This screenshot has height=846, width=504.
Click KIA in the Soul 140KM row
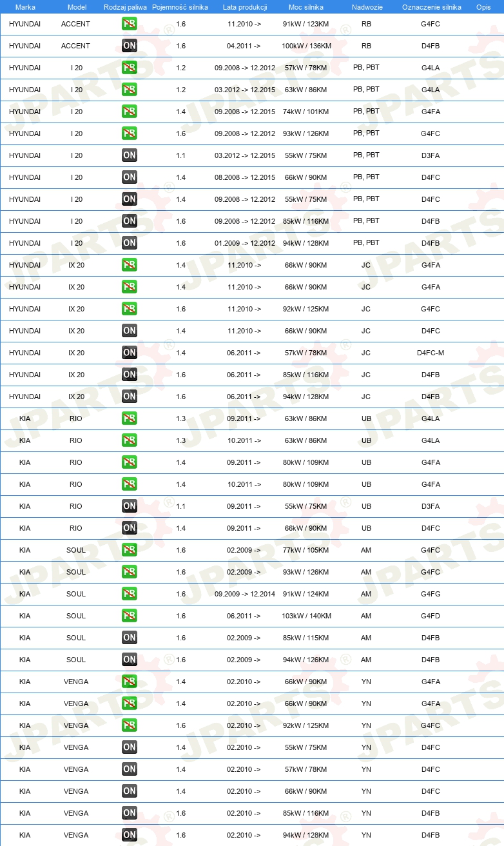pos(24,616)
